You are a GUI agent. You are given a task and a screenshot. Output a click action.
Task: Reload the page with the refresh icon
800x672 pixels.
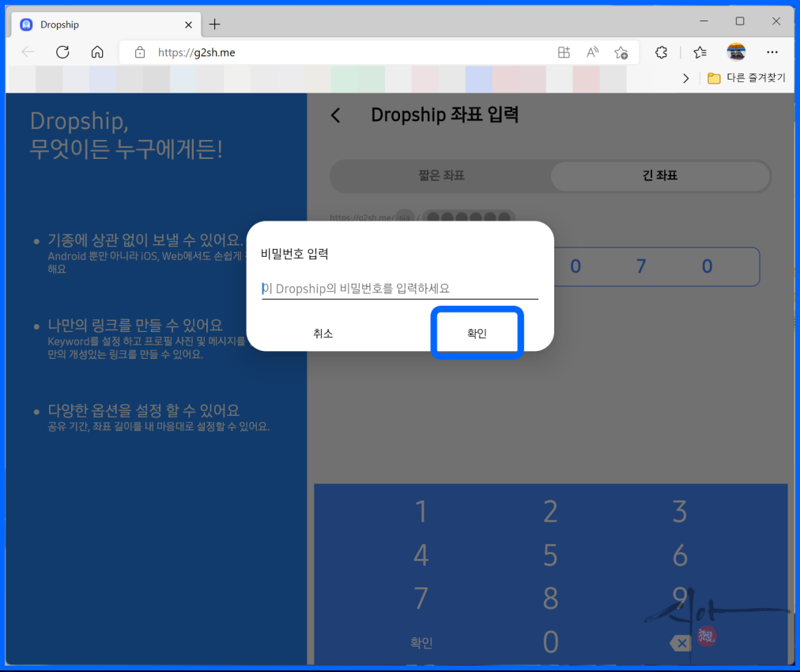click(62, 52)
